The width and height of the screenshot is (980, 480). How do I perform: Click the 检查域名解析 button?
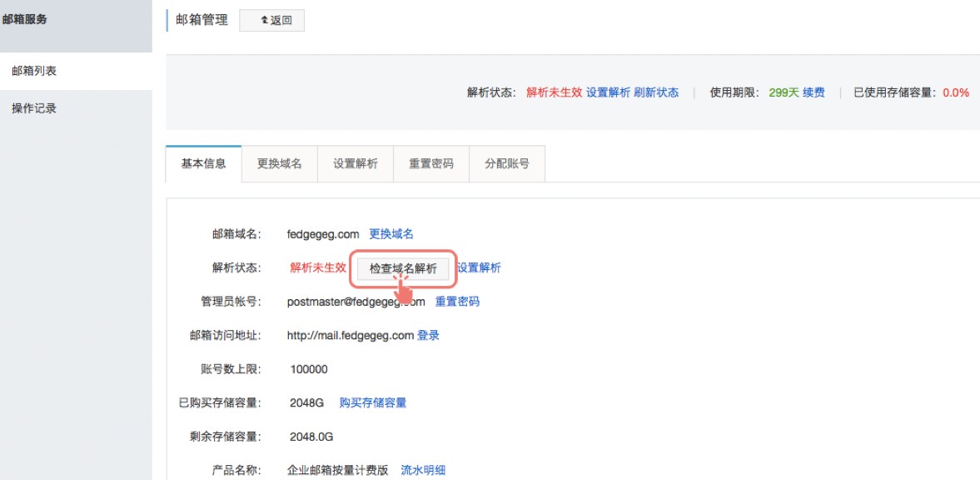(x=403, y=268)
